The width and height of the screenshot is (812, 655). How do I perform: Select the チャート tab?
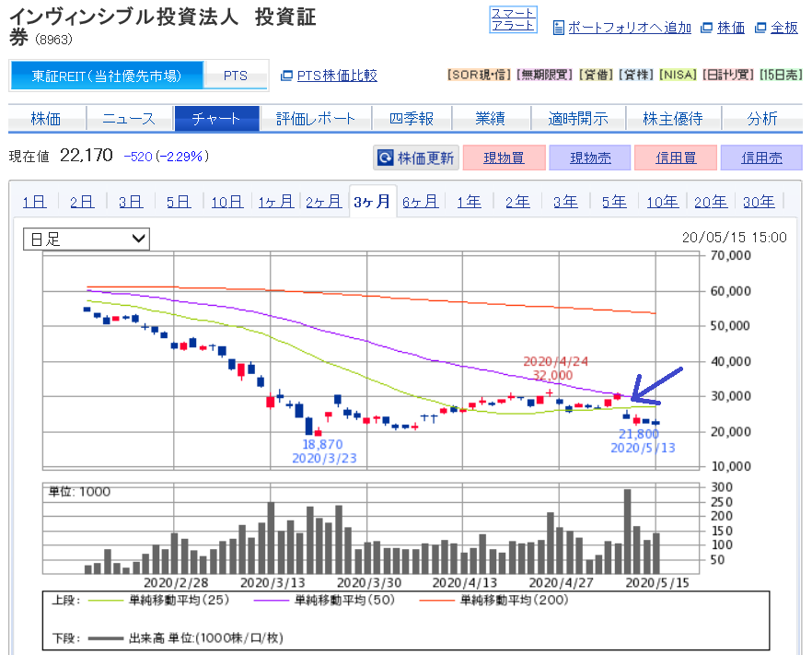pyautogui.click(x=216, y=119)
